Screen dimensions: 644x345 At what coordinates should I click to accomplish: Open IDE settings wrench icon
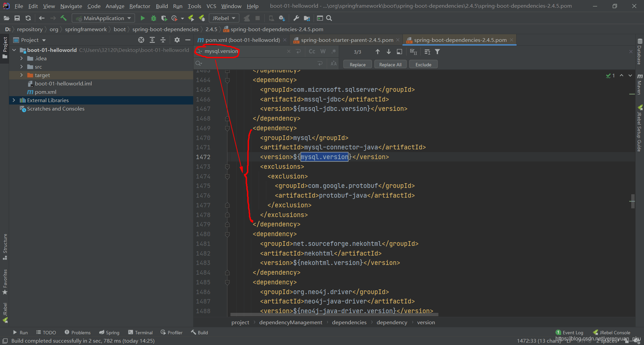coord(296,18)
